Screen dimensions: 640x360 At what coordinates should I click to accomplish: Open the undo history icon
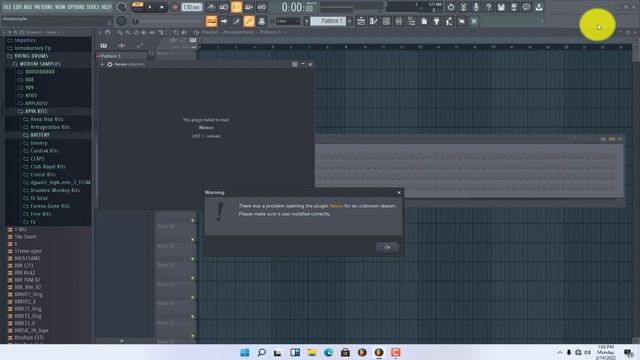coord(451,7)
